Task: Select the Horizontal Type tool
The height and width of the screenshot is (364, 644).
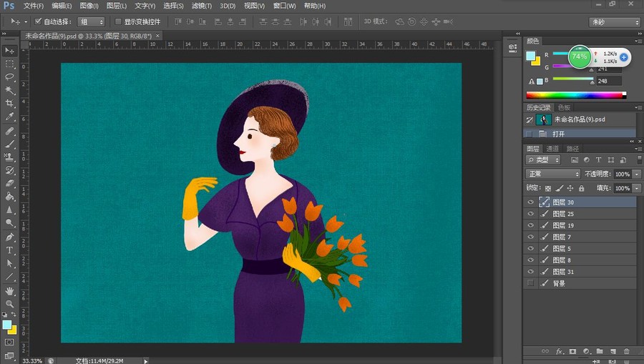Action: pyautogui.click(x=9, y=250)
